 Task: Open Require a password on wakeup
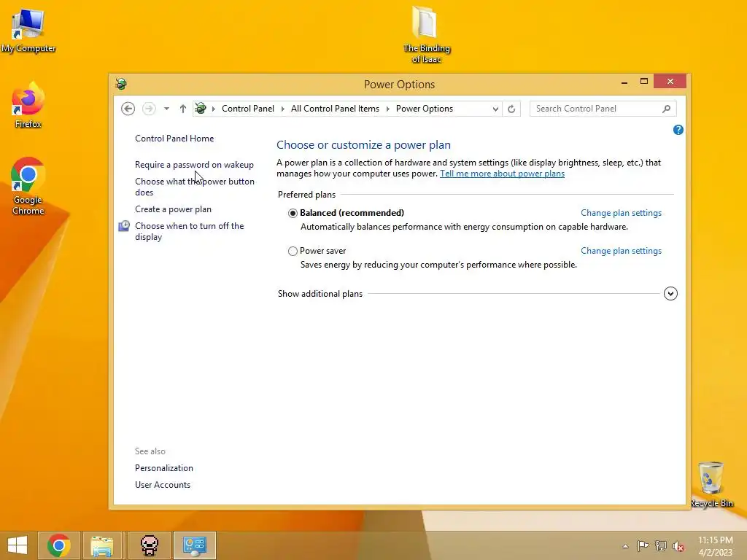tap(194, 165)
